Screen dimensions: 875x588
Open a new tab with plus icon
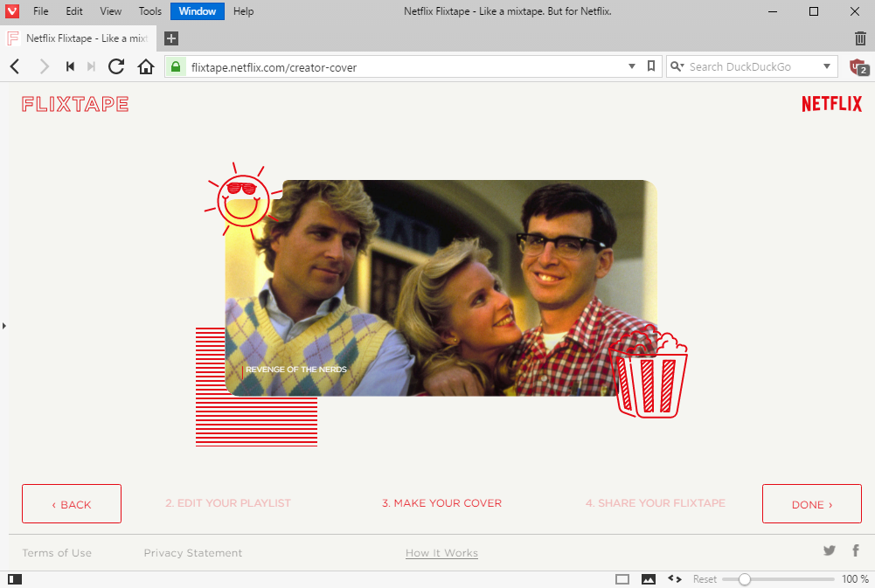click(171, 38)
